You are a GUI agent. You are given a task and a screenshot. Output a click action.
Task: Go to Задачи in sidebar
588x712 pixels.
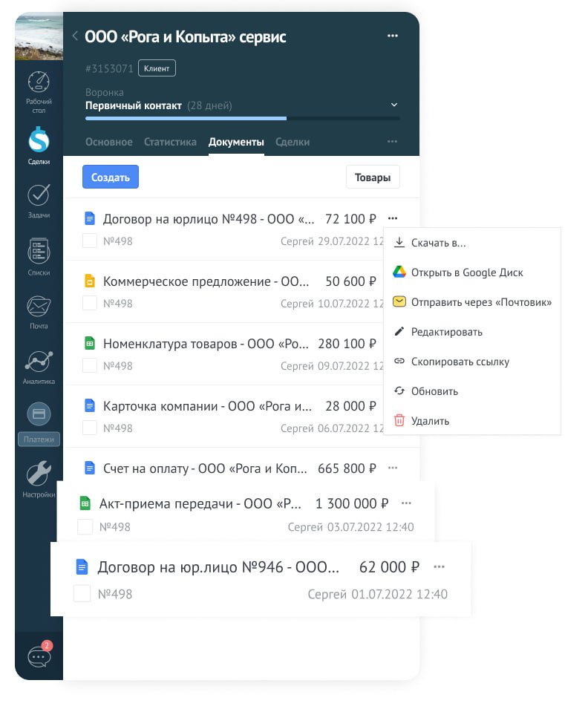[39, 195]
